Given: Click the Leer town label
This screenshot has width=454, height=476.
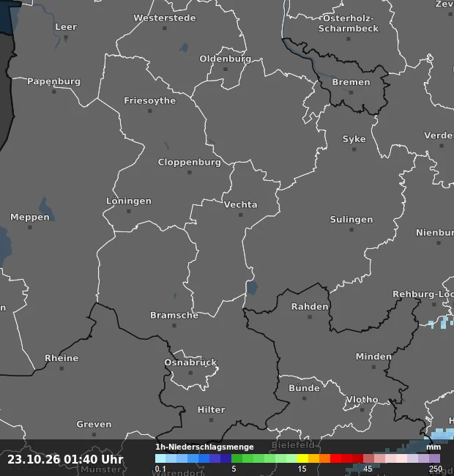Looking at the screenshot, I should [x=66, y=26].
